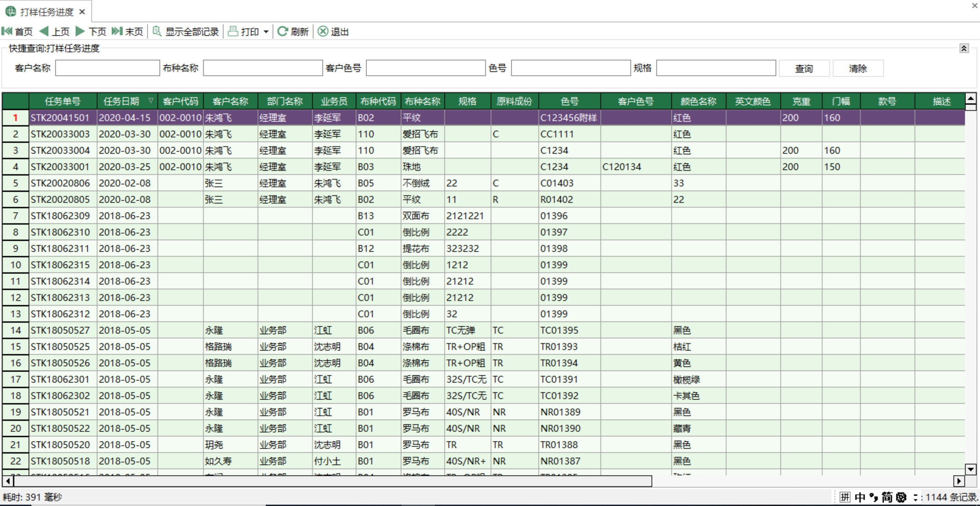Click 卡其色 color name cell
Viewport: 980px width, 506px height.
[699, 396]
